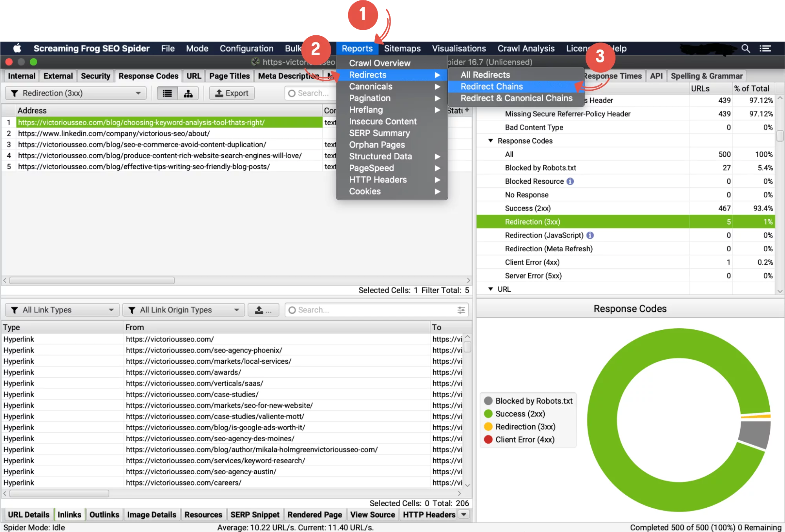Switch to tree view icon
This screenshot has height=532, width=785.
click(188, 93)
